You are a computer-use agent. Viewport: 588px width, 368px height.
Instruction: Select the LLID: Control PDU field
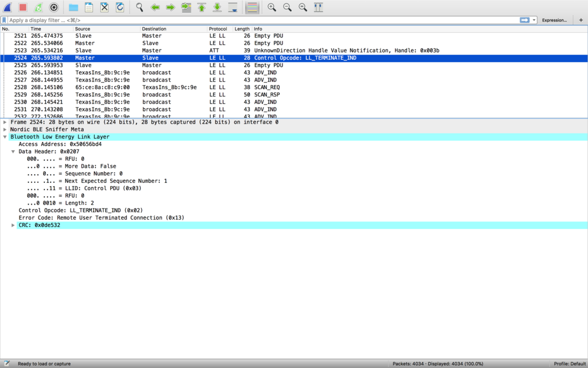tap(84, 188)
